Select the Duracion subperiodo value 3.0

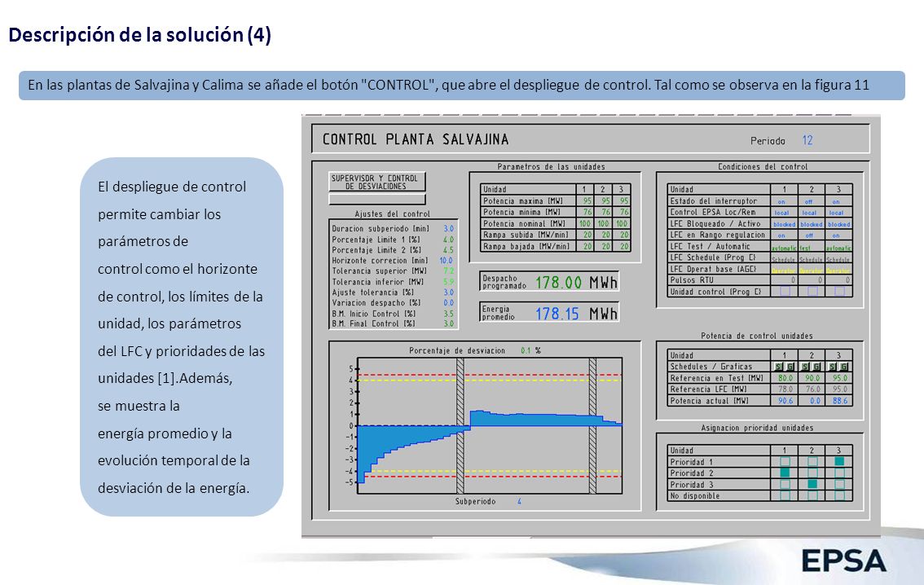pos(448,229)
